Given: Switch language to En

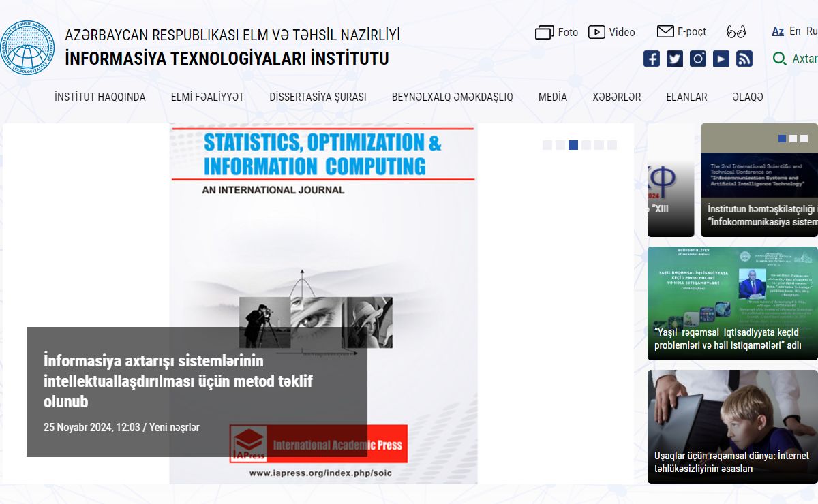Looking at the screenshot, I should click(x=795, y=31).
